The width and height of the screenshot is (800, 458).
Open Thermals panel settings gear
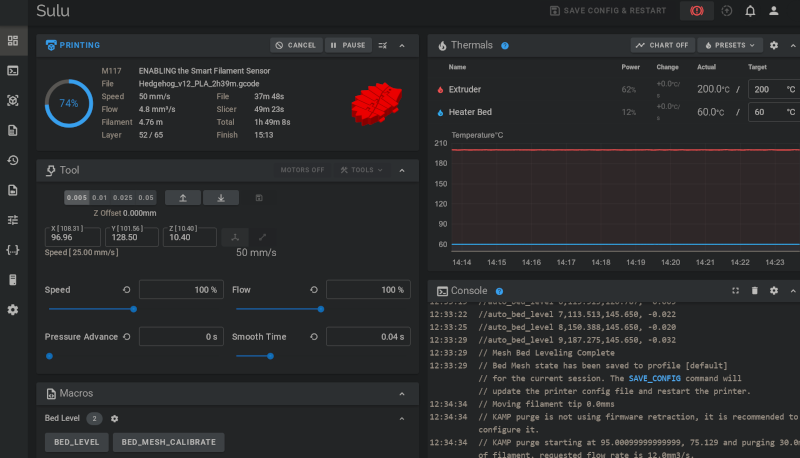click(773, 45)
